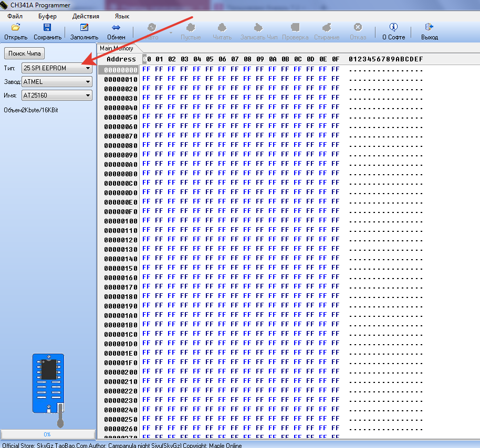Click the Объем2Kbyte/16KBit size label
The image size is (480, 448).
31,110
